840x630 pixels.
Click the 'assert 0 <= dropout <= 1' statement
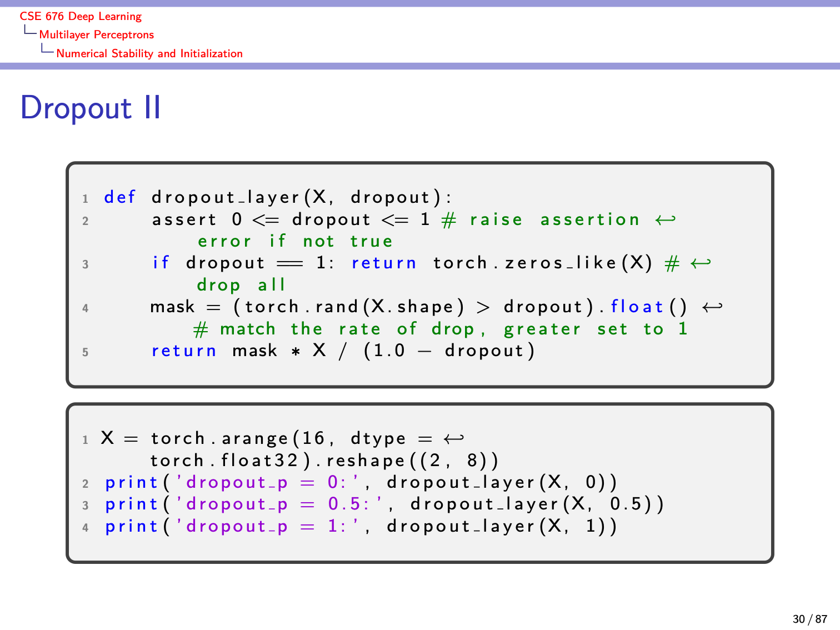pos(291,219)
